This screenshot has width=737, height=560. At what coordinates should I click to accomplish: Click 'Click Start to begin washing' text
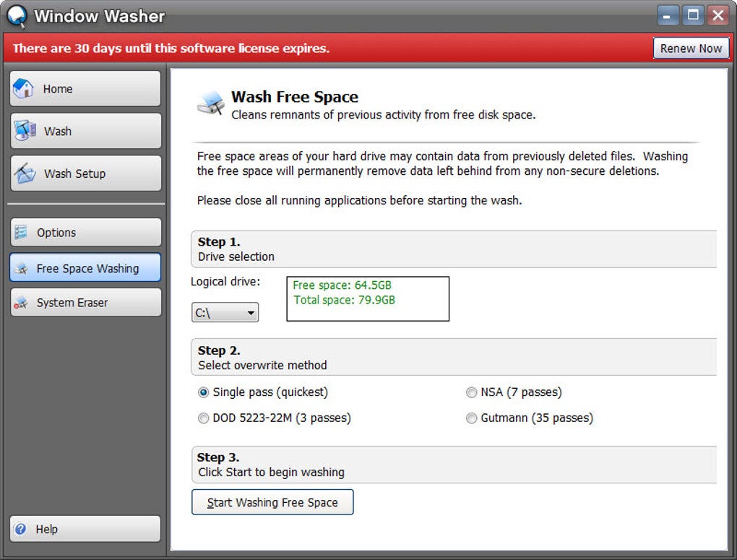tap(271, 472)
